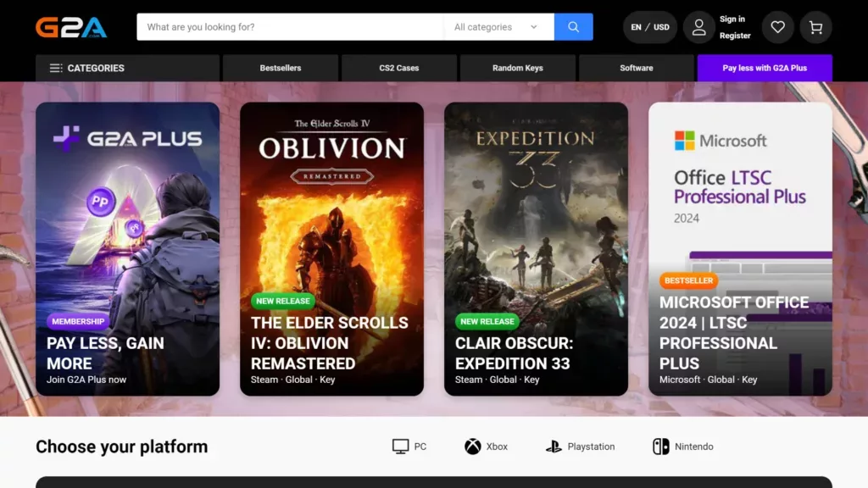Screen dimensions: 868x488
Task: Click the blue search magnifier button
Action: click(573, 27)
